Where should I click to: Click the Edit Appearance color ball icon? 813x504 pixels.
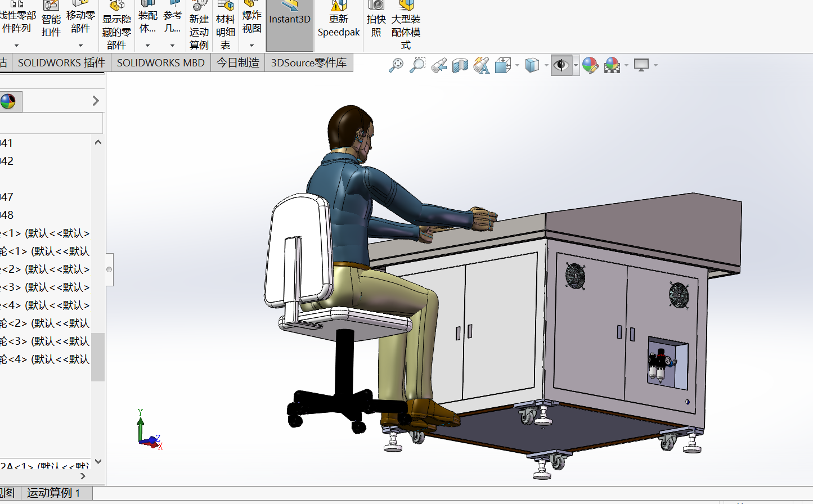pyautogui.click(x=590, y=65)
